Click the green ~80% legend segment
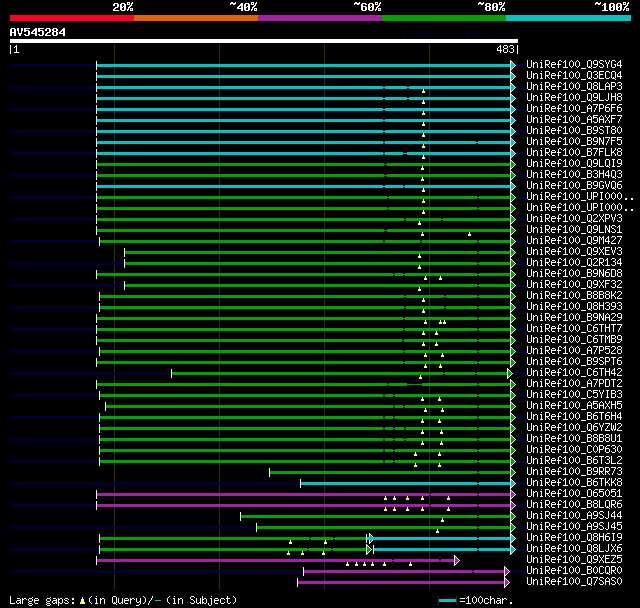Image resolution: width=640 pixels, height=608 pixels. pyautogui.click(x=444, y=18)
